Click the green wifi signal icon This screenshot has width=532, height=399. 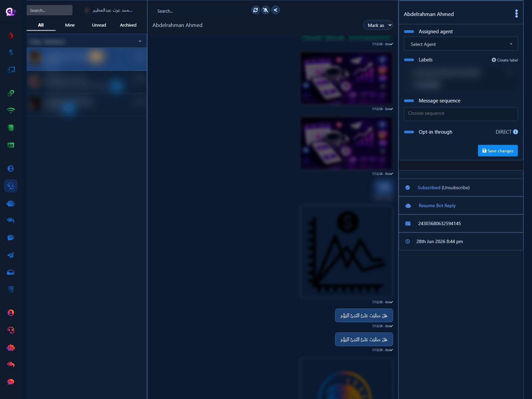[11, 110]
